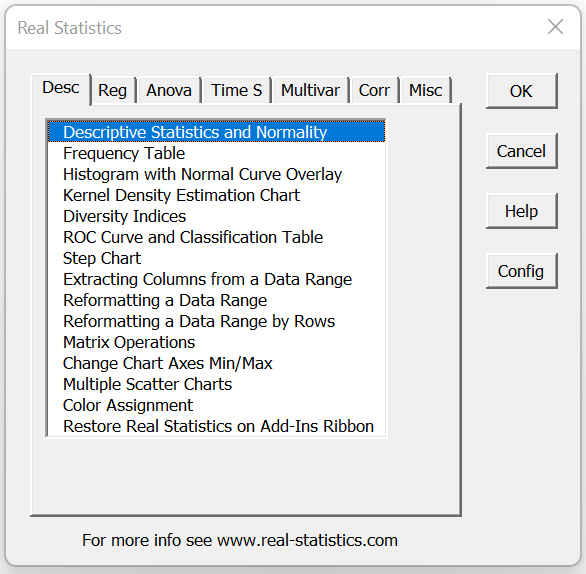Open the Corr tab
Image resolution: width=586 pixels, height=574 pixels.
(x=374, y=90)
